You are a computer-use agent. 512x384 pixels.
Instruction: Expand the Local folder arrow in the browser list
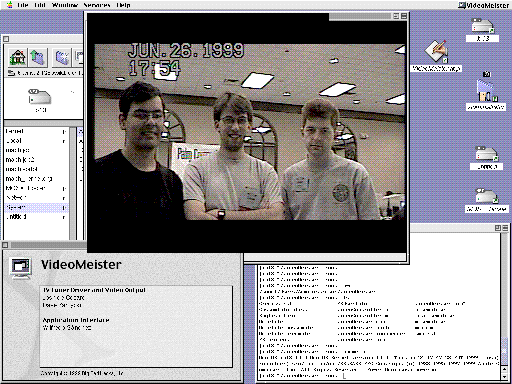(64, 141)
